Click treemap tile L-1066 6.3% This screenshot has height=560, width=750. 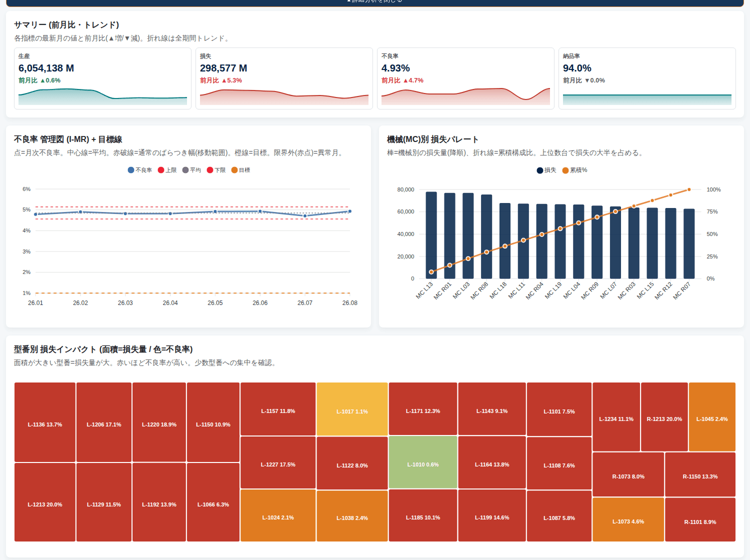pos(213,502)
